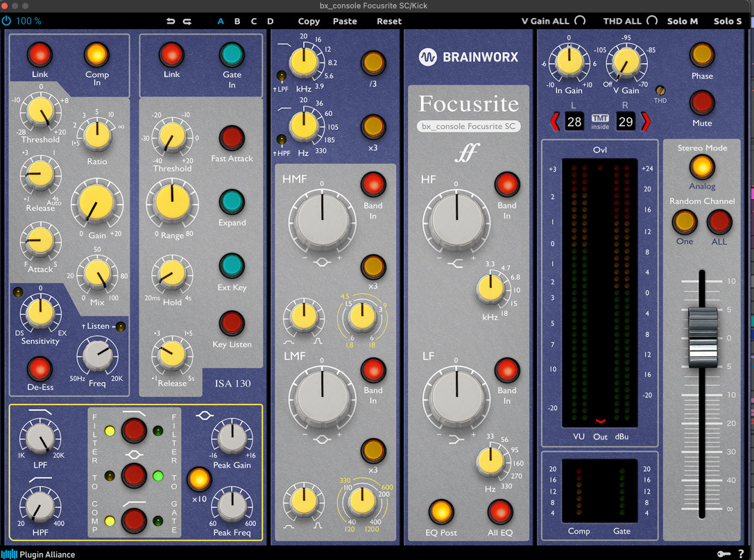Toggle the LMF x3 frequency button

click(373, 451)
